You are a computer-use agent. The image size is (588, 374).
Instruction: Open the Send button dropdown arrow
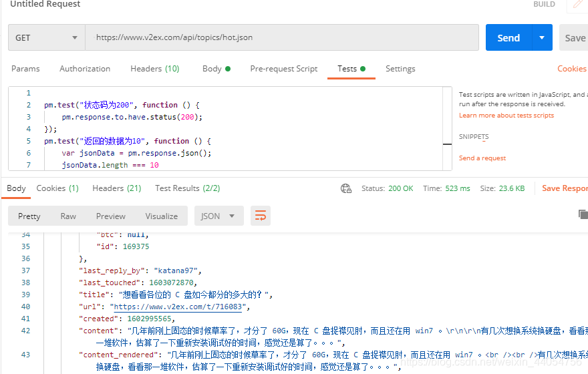click(x=542, y=37)
